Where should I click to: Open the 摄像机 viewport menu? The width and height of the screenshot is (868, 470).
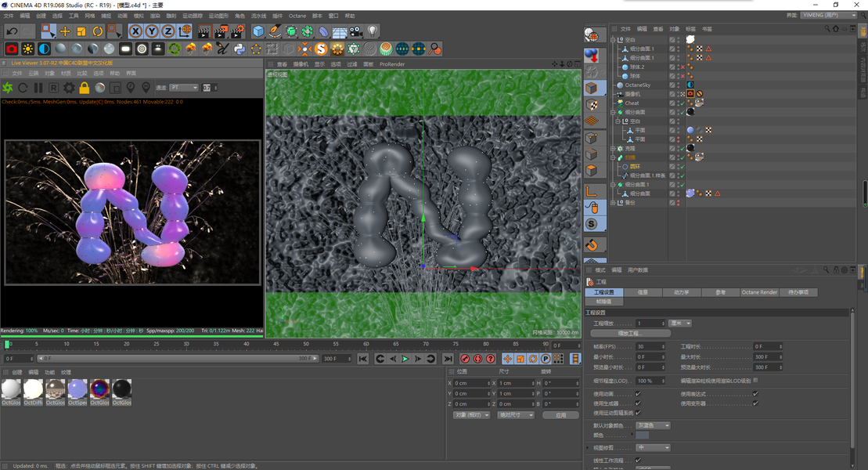tap(301, 64)
